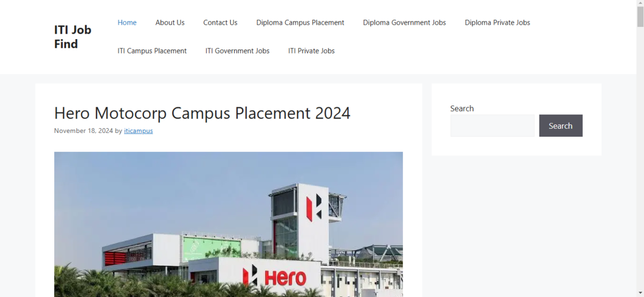Viewport: 644px width, 297px height.
Task: Click the scrollbar up arrow
Action: 640,4
